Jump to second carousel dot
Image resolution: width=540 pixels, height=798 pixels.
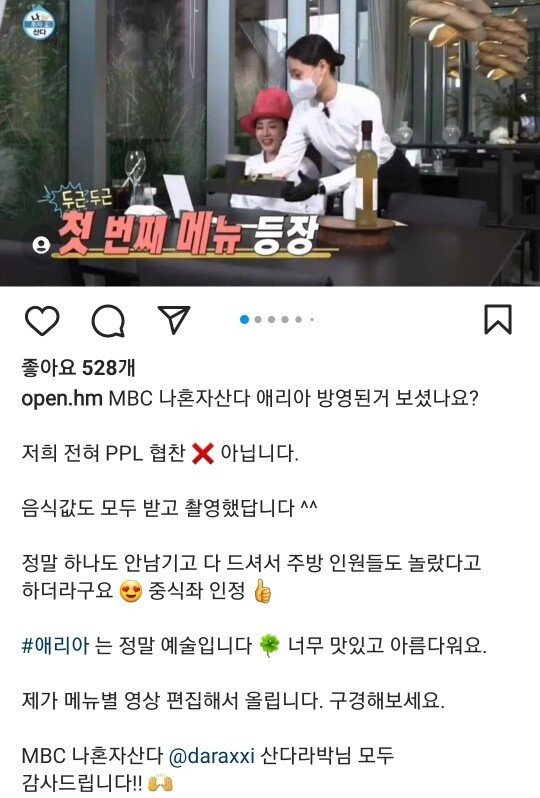[258, 320]
